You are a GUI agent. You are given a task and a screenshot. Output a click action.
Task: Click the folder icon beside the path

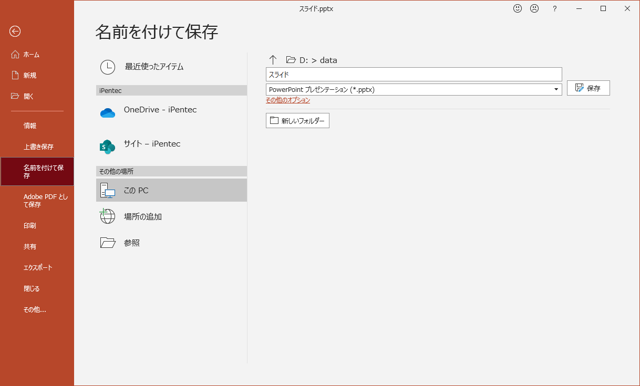click(x=291, y=60)
